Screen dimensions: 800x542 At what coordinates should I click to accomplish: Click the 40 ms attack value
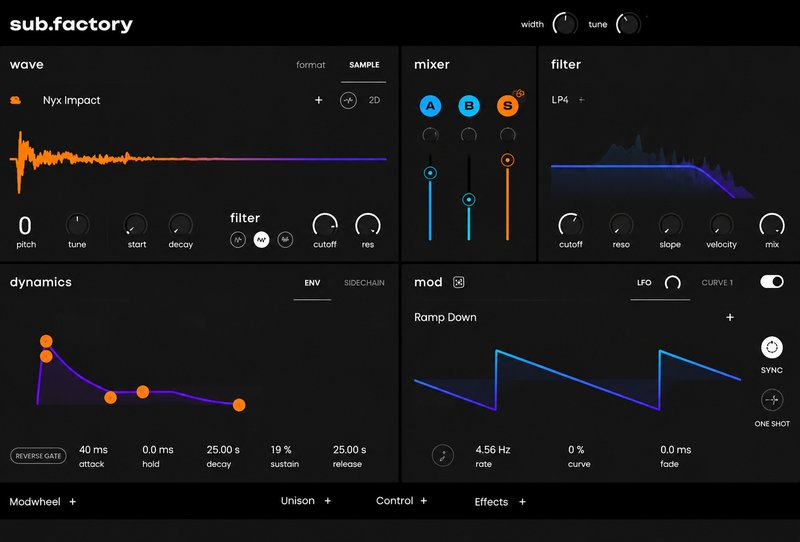click(93, 450)
